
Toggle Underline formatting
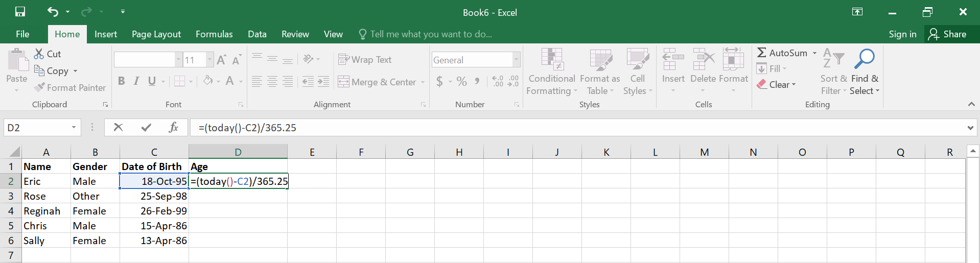click(152, 81)
